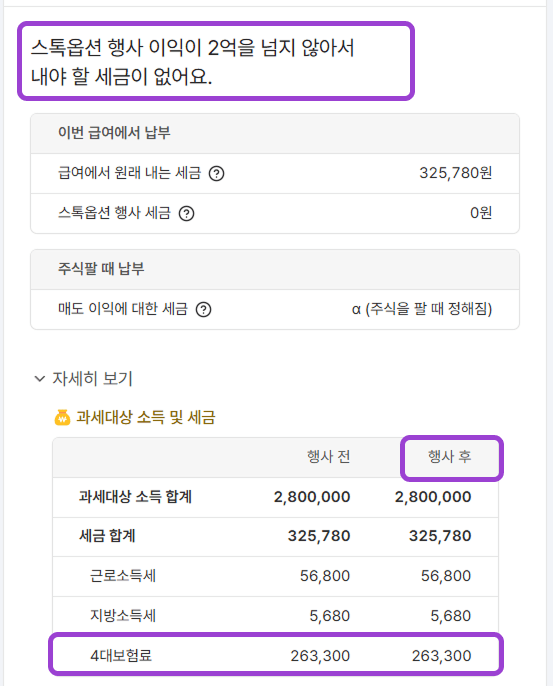553x686 pixels.
Task: Click the money bag icon near 과세대상 소득
Action: coord(62,417)
